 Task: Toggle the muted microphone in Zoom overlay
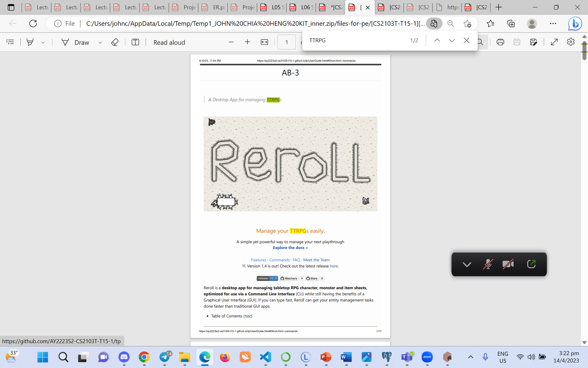(x=488, y=264)
